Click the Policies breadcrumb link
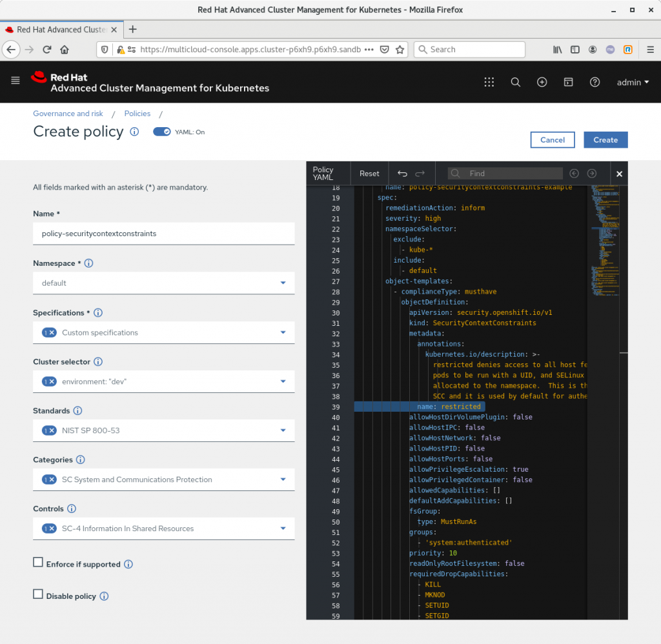Screen dimensions: 661x644 pyautogui.click(x=137, y=114)
